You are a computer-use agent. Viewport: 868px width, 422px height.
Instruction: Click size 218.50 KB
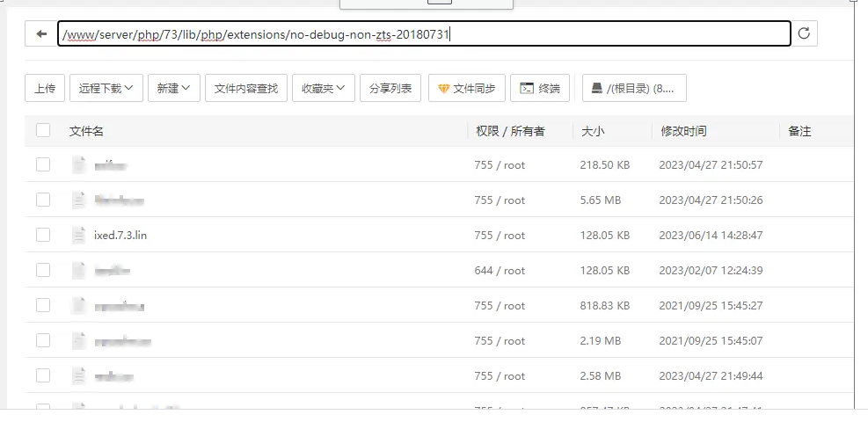click(605, 164)
